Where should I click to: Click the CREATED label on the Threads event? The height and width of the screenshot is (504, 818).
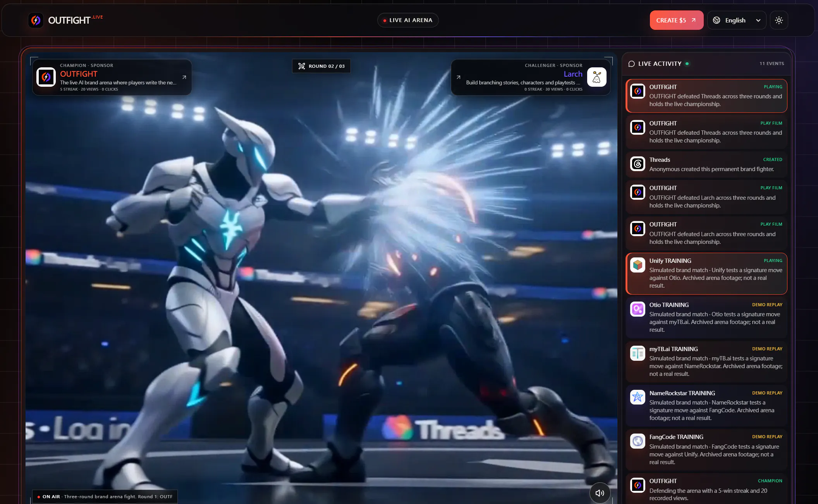[773, 159]
